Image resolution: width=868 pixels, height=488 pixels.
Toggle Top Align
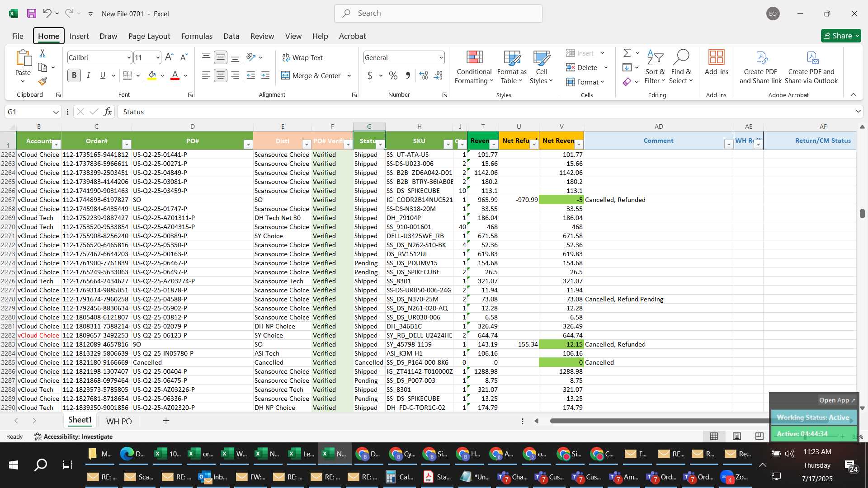[206, 57]
